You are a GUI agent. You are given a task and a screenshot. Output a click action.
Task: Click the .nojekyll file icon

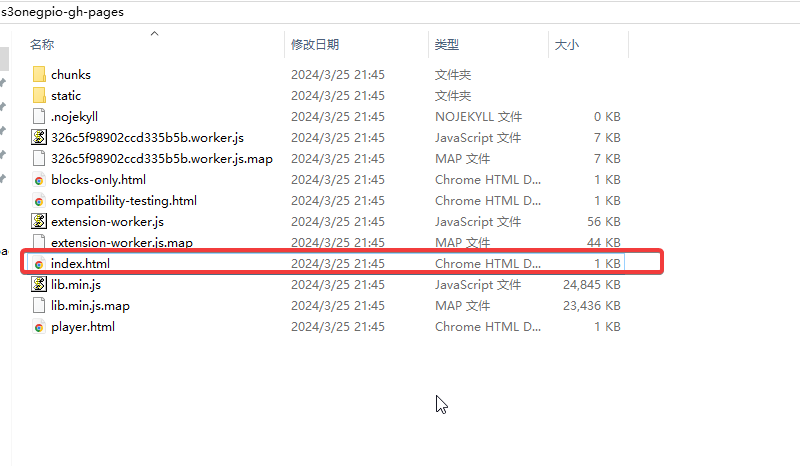(x=39, y=116)
